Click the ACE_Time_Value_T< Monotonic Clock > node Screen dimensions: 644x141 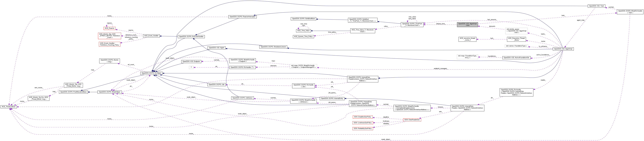click(x=363, y=31)
